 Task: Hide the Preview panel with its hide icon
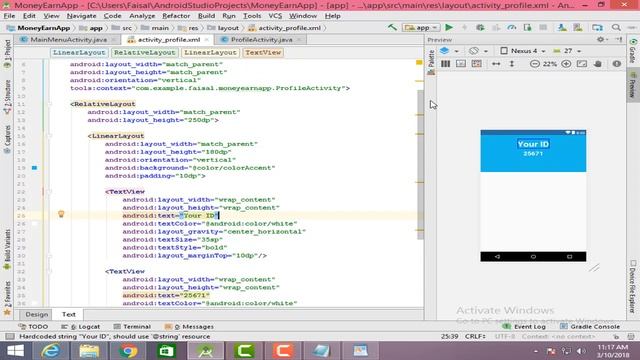pyautogui.click(x=619, y=40)
